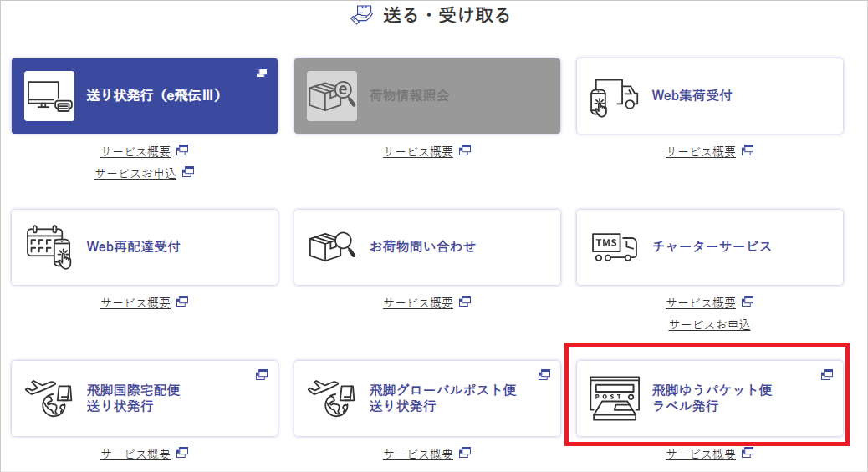Click external window icon on 飛脚グローバルポスト便 card
The image size is (868, 472).
[x=544, y=374]
